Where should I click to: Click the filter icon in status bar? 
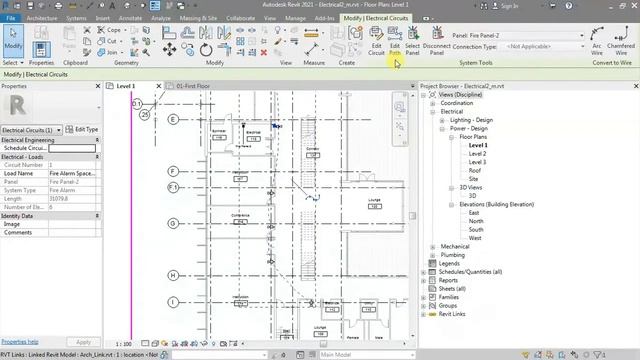(x=599, y=355)
